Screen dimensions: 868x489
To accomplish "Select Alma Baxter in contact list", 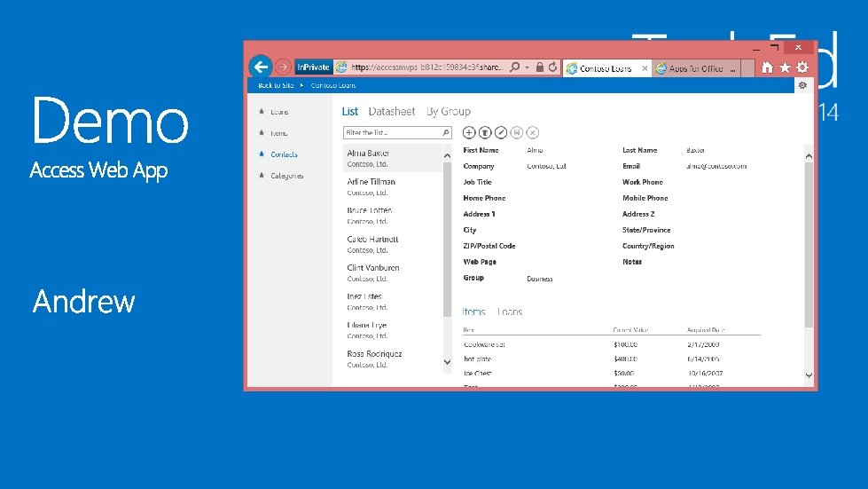I will (x=393, y=158).
